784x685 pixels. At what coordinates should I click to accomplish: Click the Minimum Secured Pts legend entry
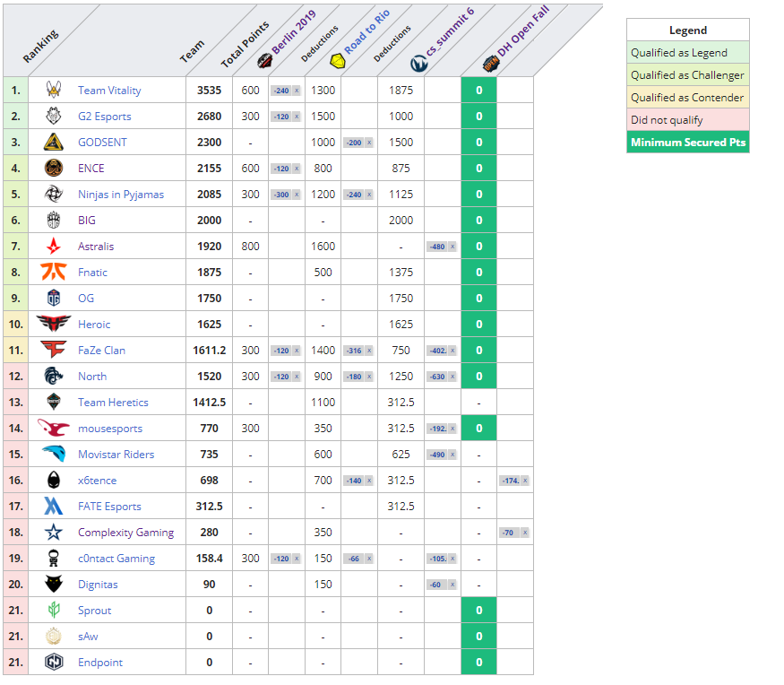pos(687,143)
